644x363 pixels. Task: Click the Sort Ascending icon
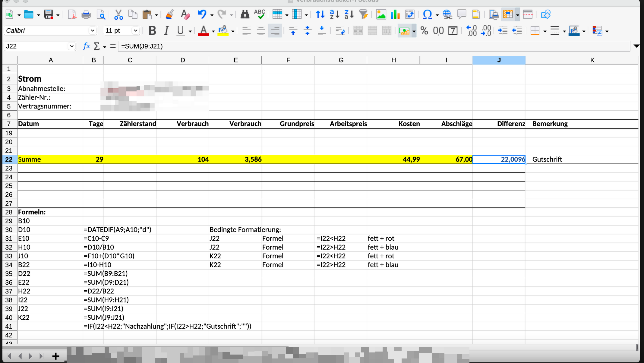[x=334, y=14]
